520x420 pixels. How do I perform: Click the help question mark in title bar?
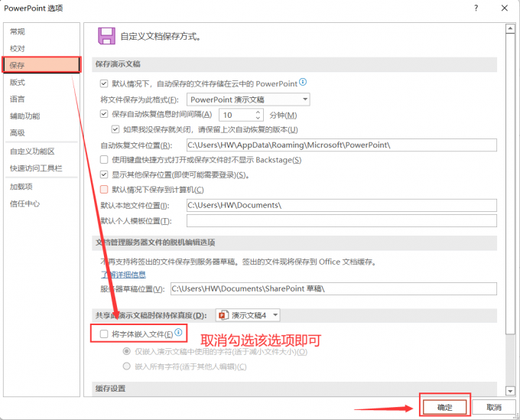476,8
